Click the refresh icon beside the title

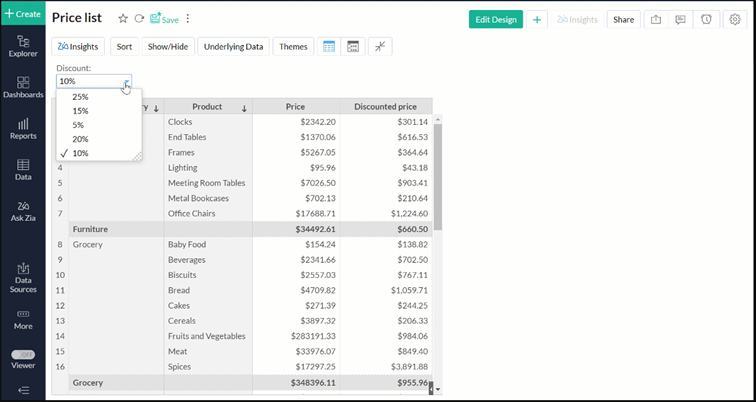pos(139,19)
